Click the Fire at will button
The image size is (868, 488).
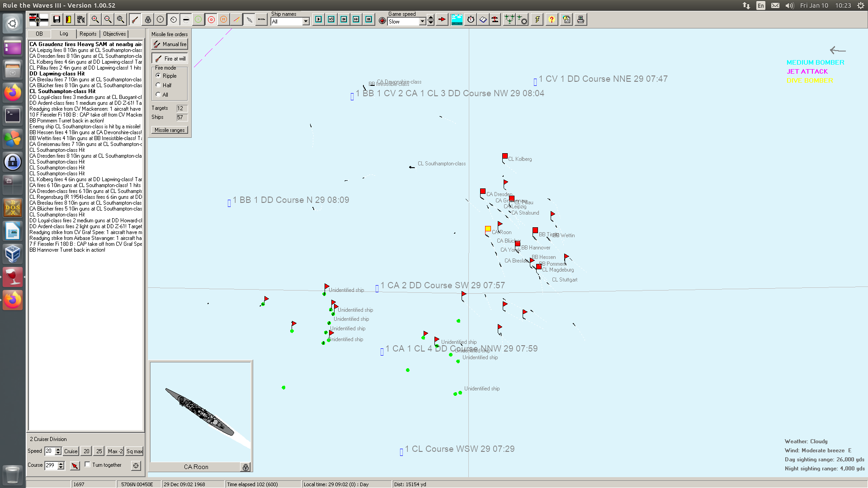tap(170, 59)
